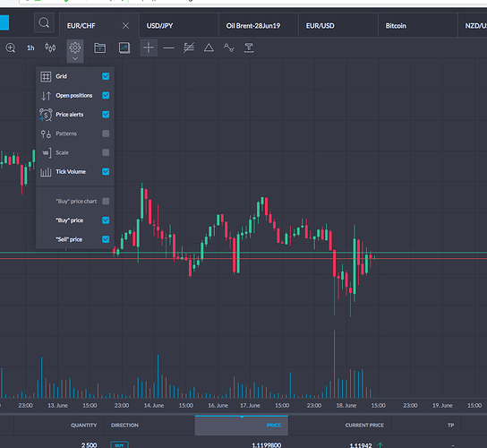Close the EUR/CHF tab
487x448 pixels.
click(125, 26)
